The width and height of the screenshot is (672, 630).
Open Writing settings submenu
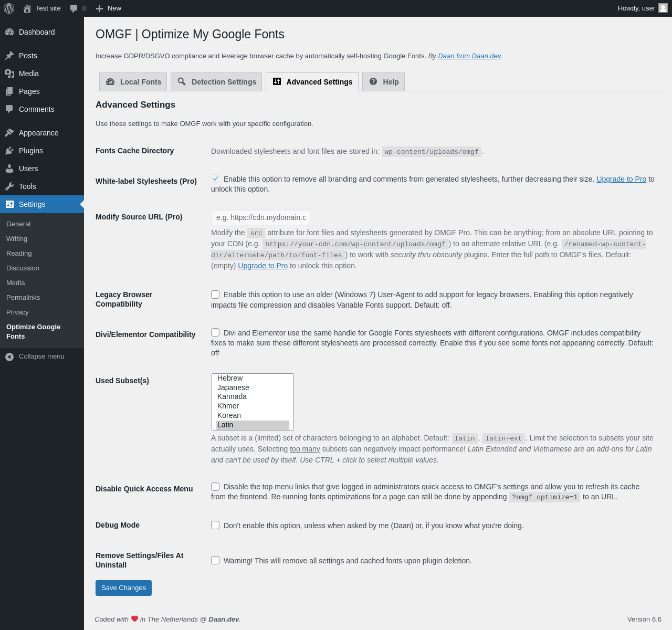click(x=42, y=238)
